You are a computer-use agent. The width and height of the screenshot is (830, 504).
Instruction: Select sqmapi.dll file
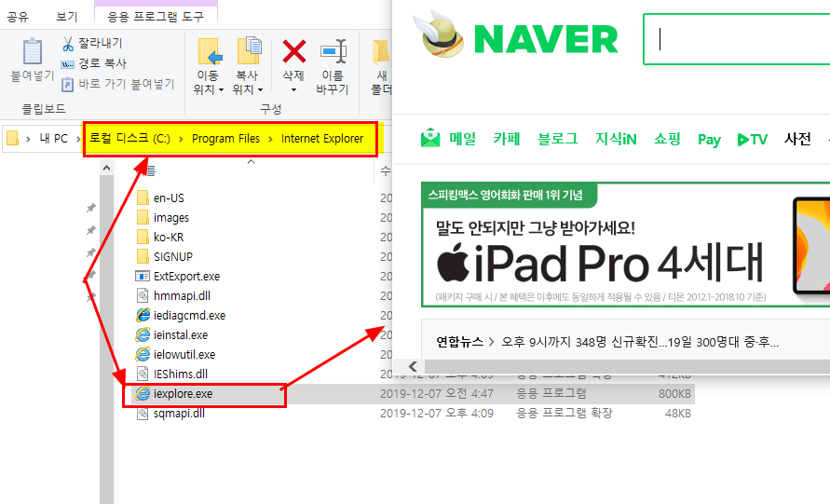click(x=179, y=414)
